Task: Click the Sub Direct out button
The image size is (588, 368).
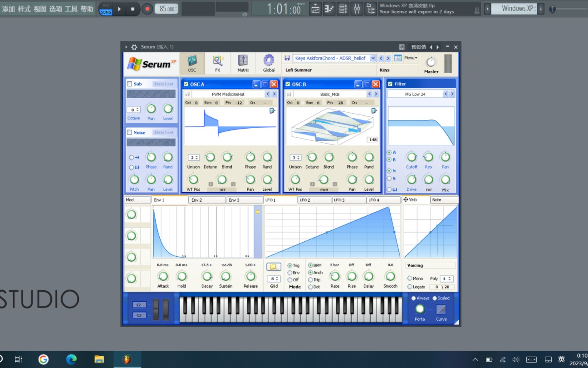Action: tap(164, 84)
